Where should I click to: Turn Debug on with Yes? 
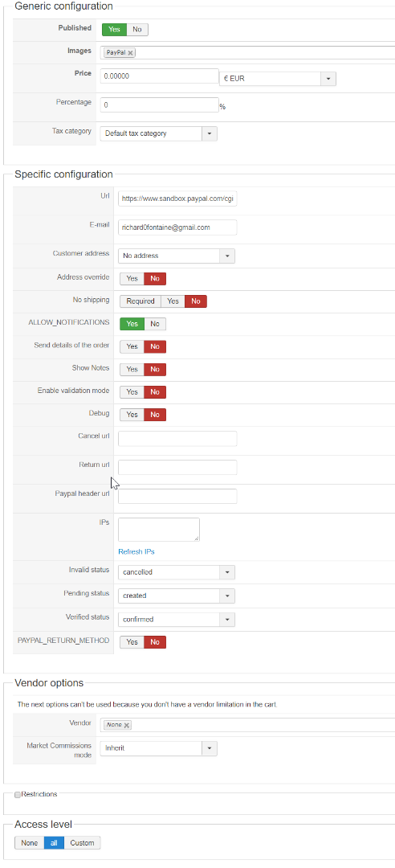pos(132,415)
